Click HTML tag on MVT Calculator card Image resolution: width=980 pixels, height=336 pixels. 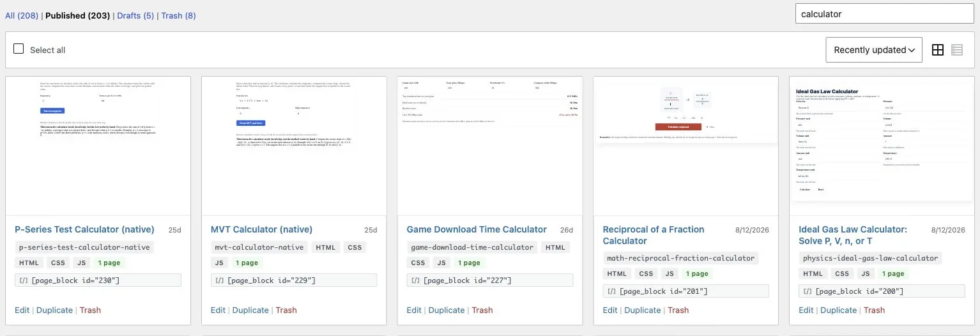coord(326,247)
